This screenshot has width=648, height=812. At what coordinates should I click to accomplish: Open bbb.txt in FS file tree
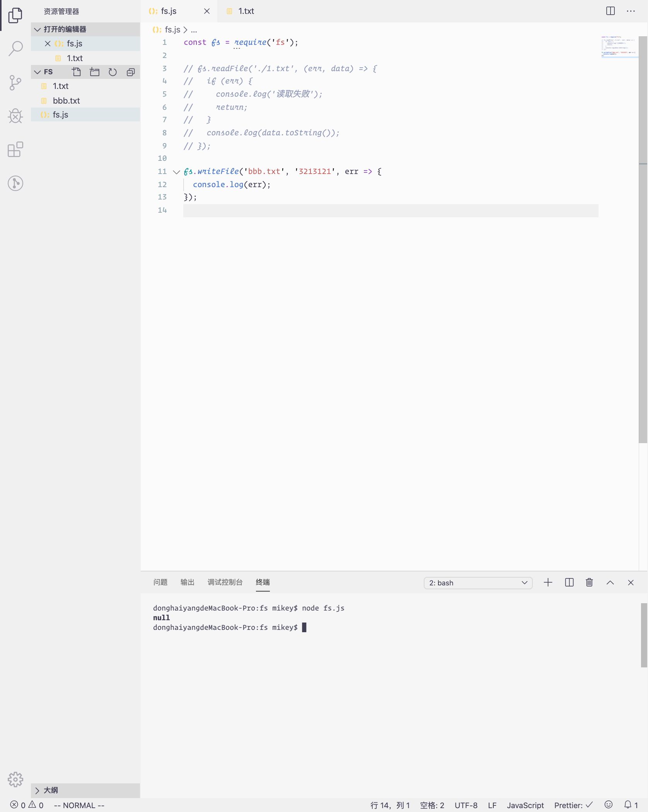click(x=85, y=101)
